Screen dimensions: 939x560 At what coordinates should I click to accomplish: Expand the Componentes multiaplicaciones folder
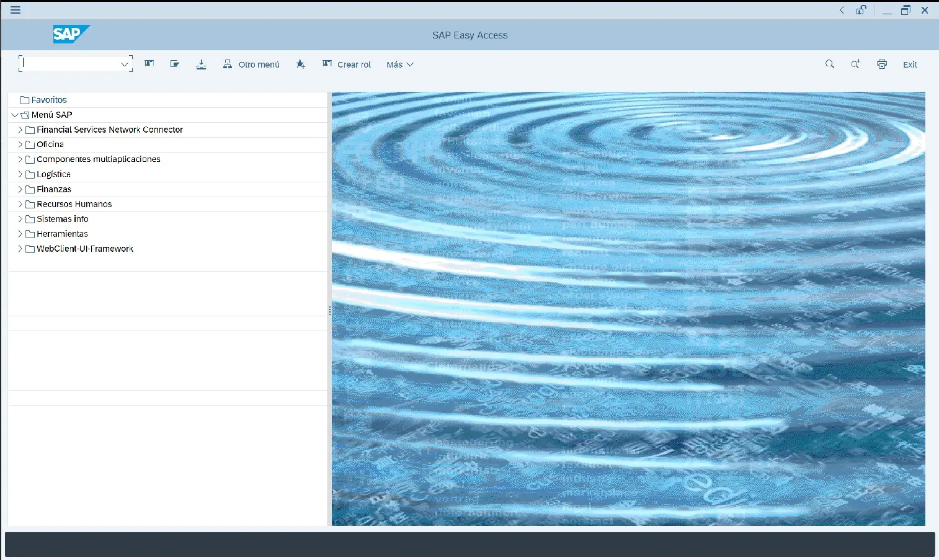pyautogui.click(x=20, y=159)
